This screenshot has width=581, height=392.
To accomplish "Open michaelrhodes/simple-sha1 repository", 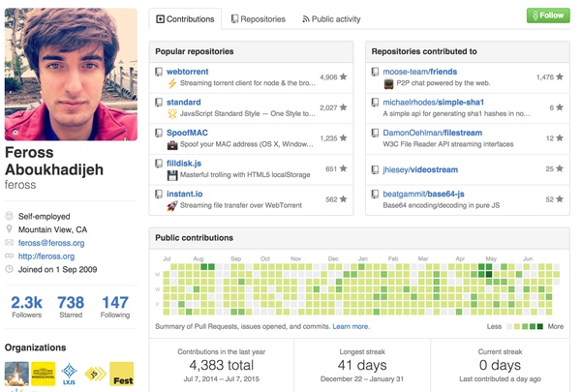I will 433,103.
